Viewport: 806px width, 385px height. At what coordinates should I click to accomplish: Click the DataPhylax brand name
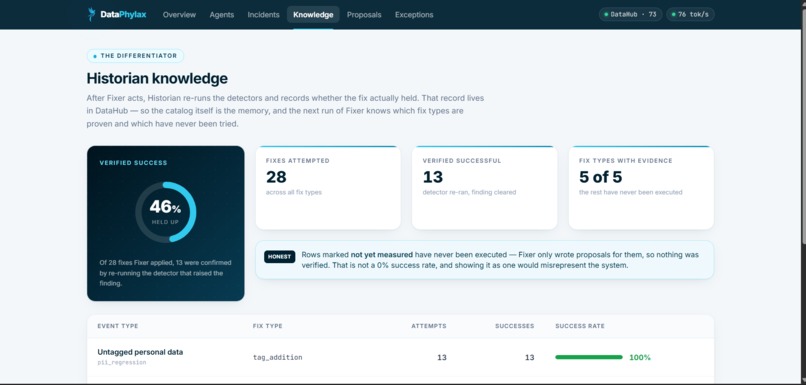point(123,14)
